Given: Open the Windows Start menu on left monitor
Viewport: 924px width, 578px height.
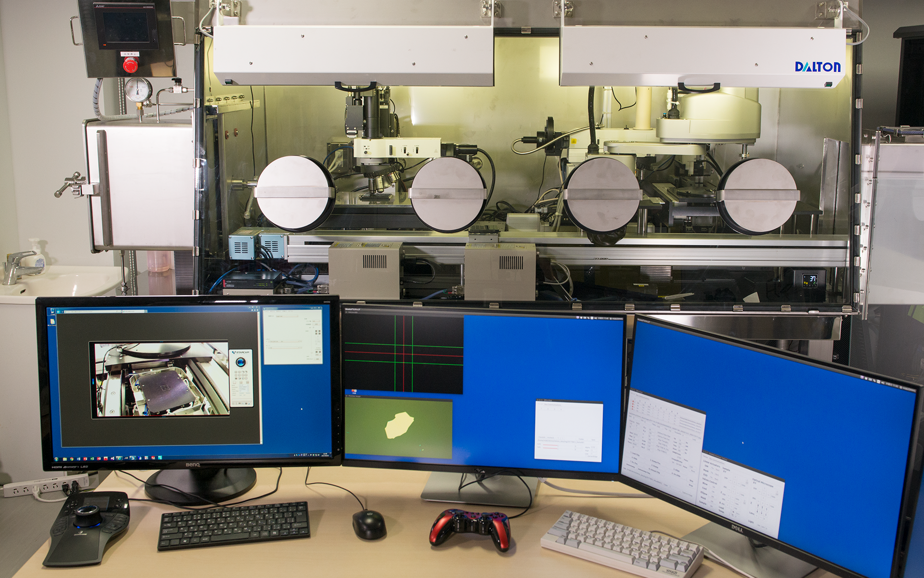Looking at the screenshot, I should point(56,459).
